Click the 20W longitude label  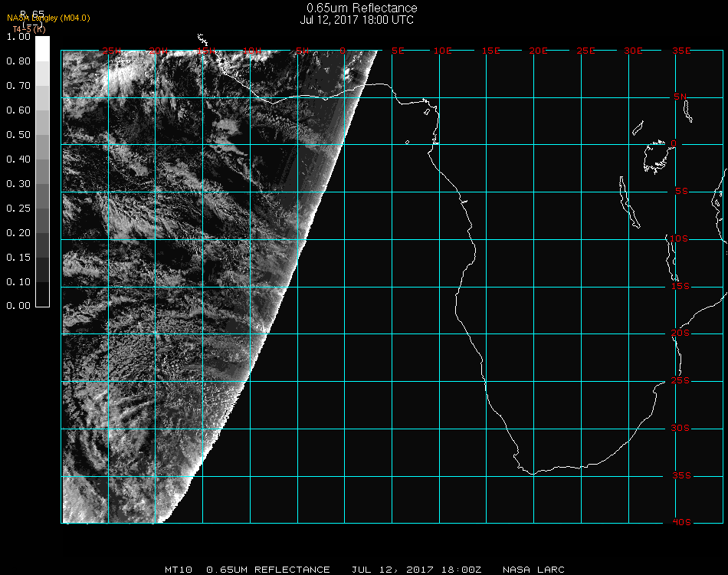(159, 51)
